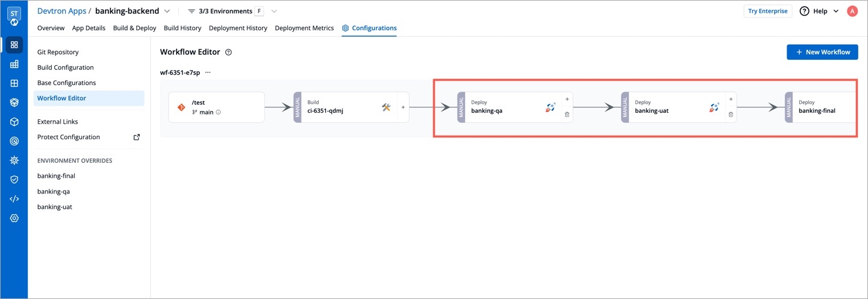868x299 pixels.
Task: Click the four-pane grid icon in sidebar
Action: click(x=14, y=83)
